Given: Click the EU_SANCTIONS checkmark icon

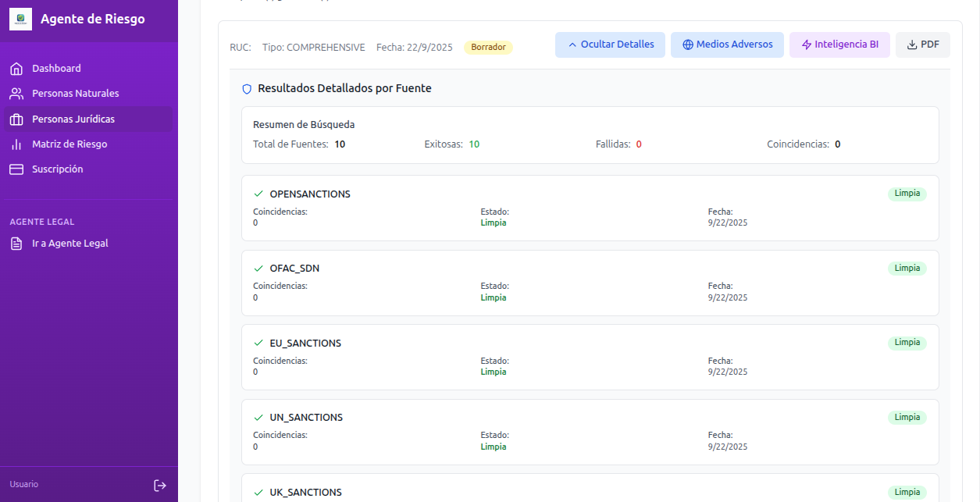Looking at the screenshot, I should 258,343.
